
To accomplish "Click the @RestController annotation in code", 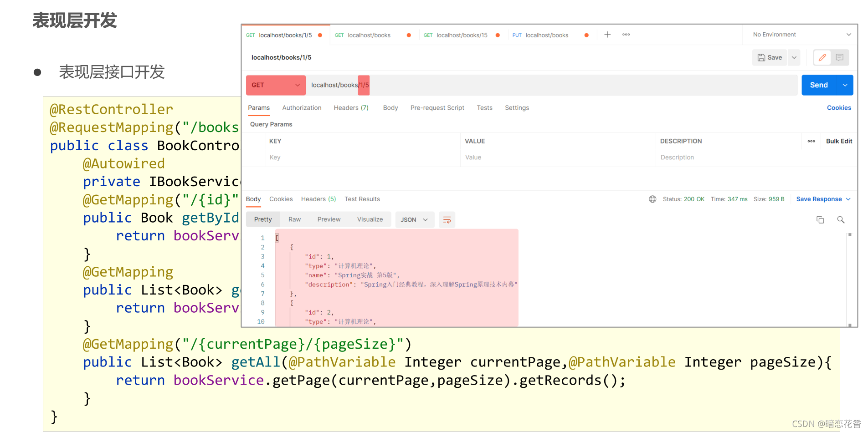I will pos(111,109).
